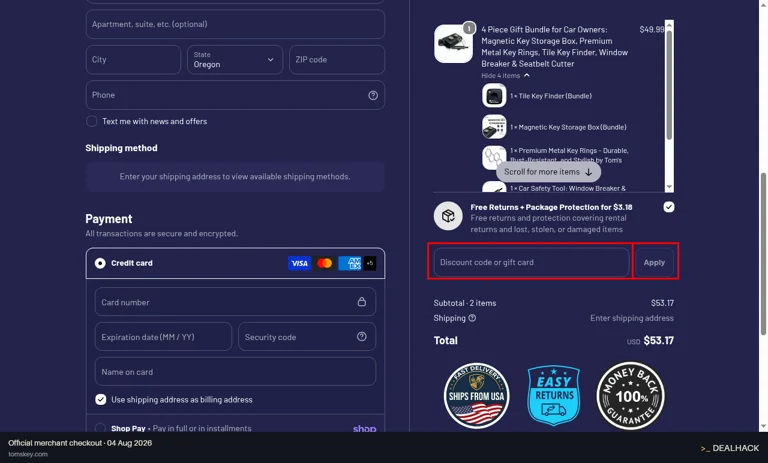The height and width of the screenshot is (463, 768).
Task: Open the 4 Piece Gift Bundle thumbnail
Action: pyautogui.click(x=454, y=44)
